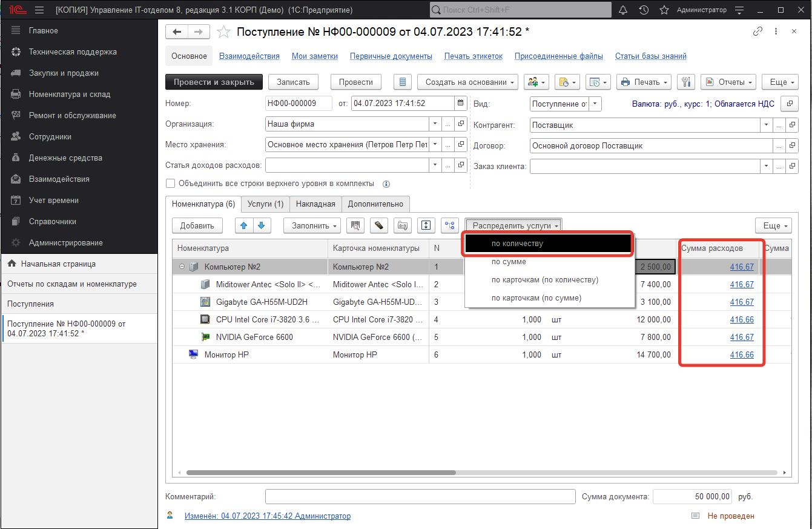
Task: Expand the Создать на основании dropdown
Action: click(x=470, y=82)
